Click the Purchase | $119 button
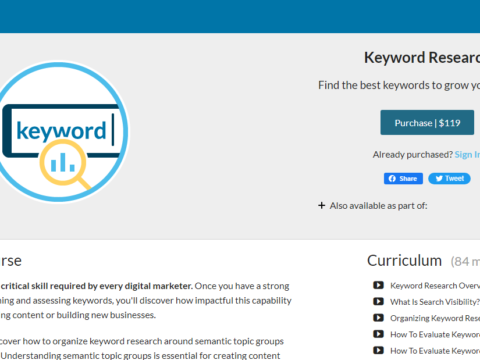This screenshot has width=480, height=360. [427, 123]
